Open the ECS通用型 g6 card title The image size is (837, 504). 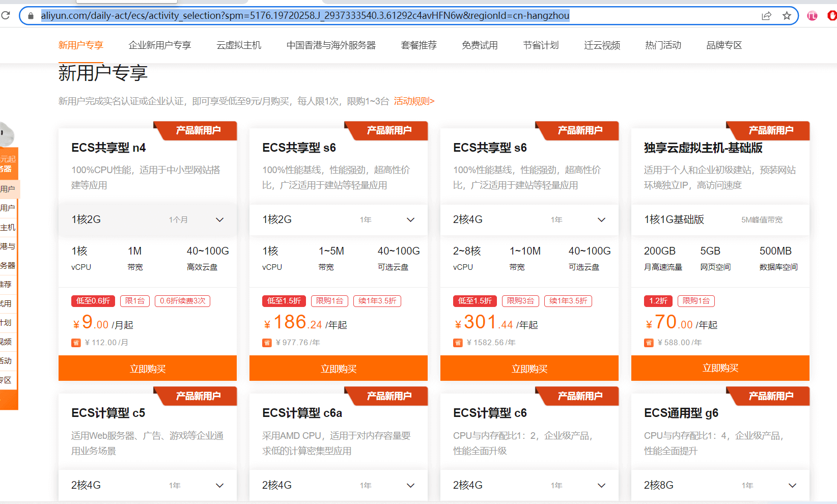point(681,413)
